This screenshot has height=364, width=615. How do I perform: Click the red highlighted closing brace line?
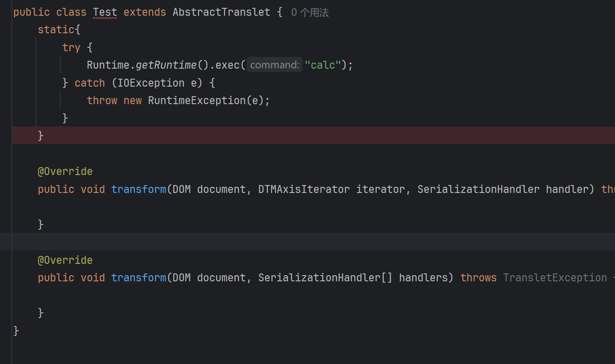306,136
